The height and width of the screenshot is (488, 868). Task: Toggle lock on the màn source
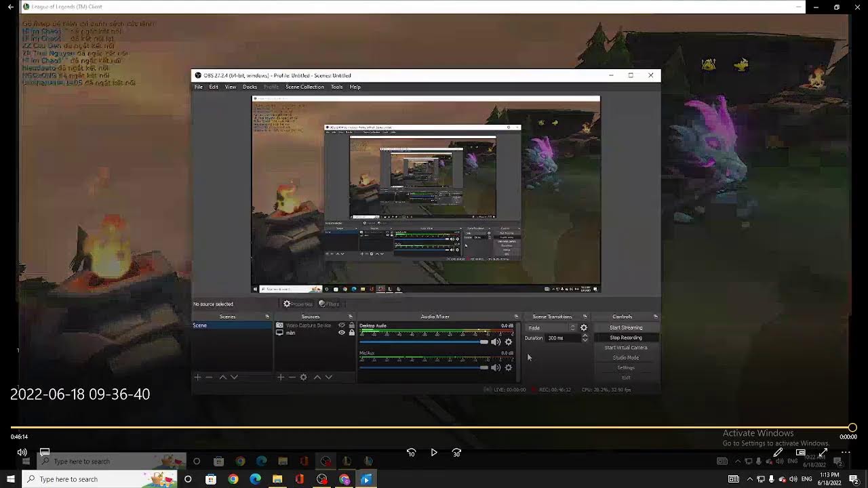click(x=351, y=333)
